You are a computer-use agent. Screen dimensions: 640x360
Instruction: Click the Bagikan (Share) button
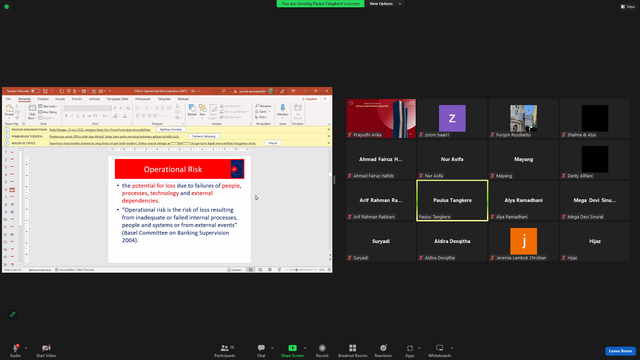[x=310, y=99]
